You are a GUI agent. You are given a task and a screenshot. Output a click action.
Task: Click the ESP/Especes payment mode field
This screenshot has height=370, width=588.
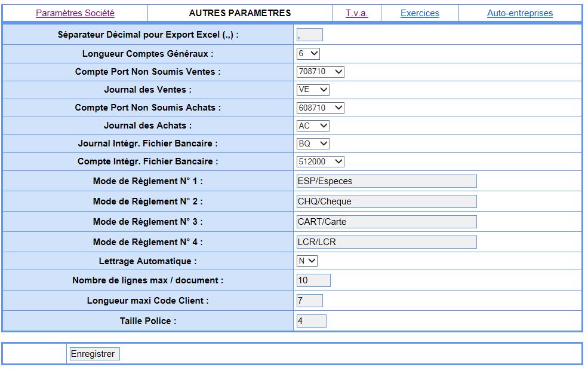coord(386,181)
